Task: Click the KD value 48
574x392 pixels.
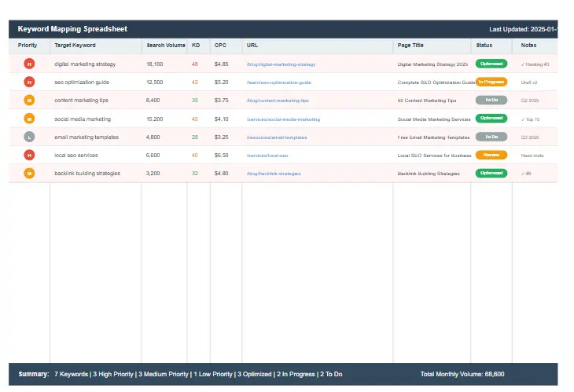Action: 195,64
